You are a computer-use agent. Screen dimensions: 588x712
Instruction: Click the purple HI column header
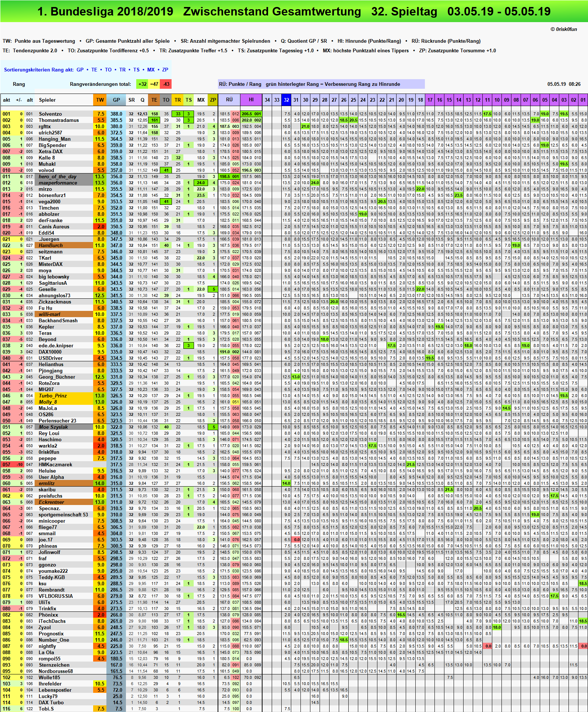tap(251, 99)
